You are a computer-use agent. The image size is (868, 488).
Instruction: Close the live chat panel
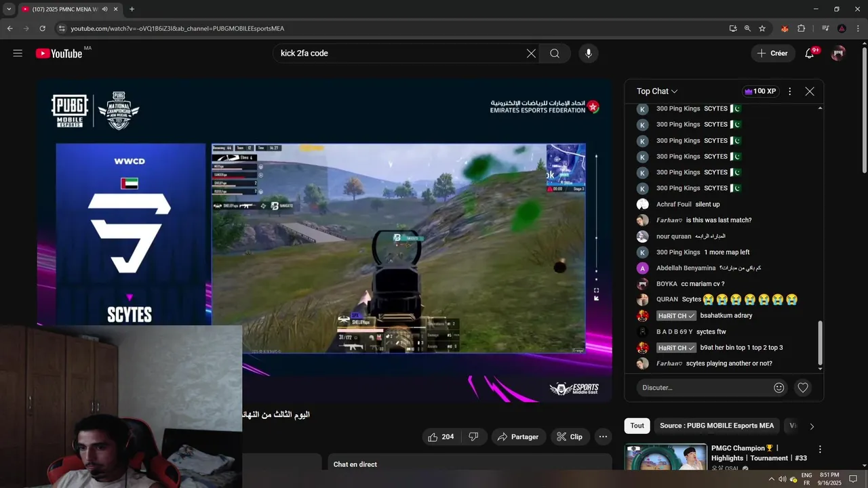pos(810,91)
